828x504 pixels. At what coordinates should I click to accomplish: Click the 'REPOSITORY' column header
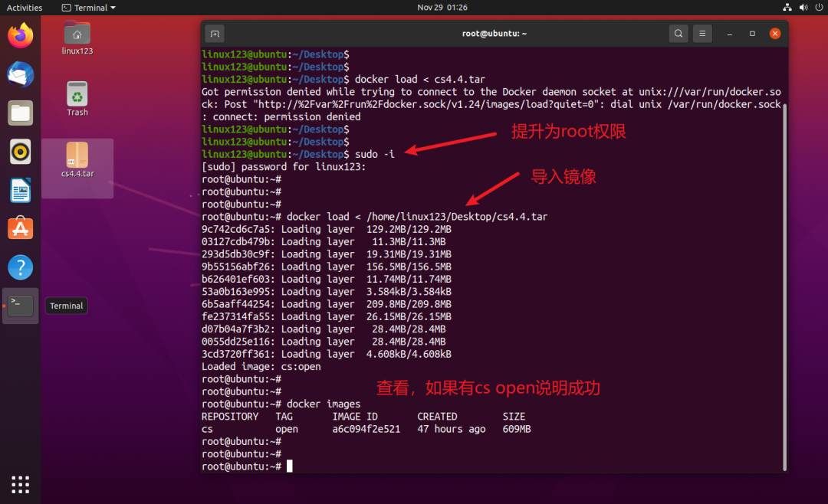point(230,417)
